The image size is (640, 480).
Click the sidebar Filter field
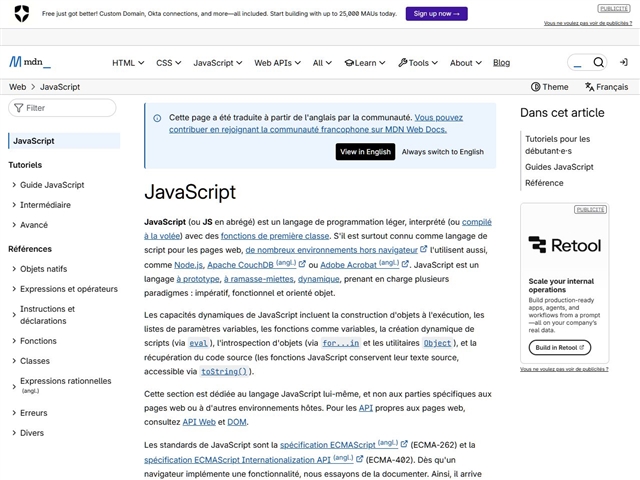coord(62,108)
